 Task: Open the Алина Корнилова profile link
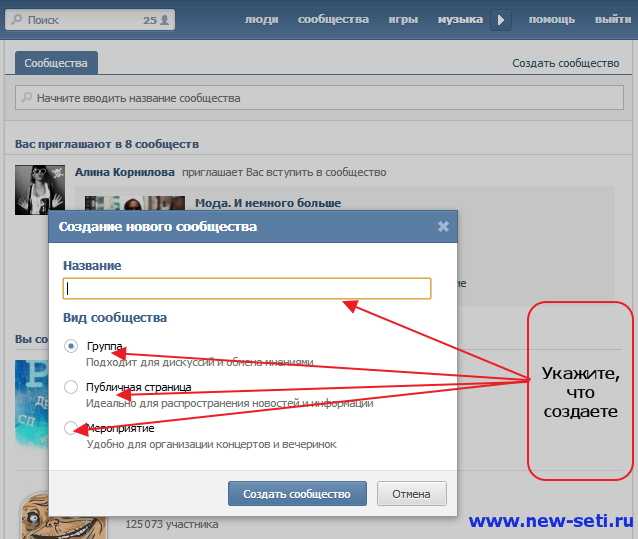125,172
